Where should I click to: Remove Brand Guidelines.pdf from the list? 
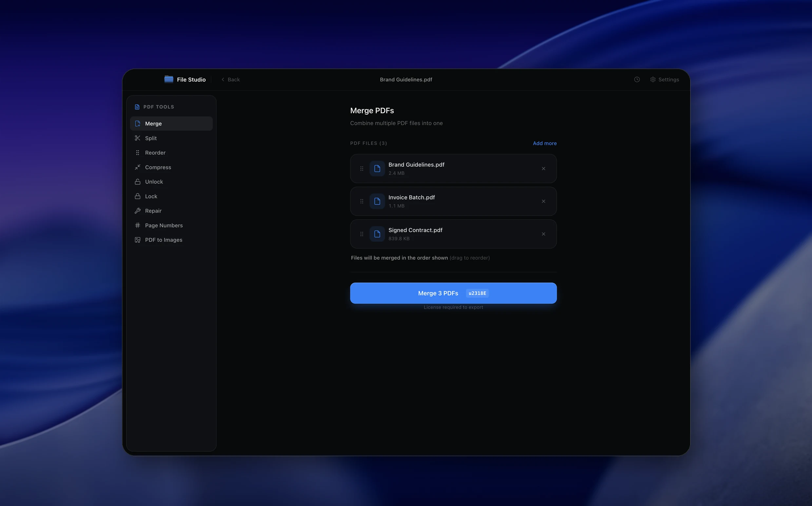[543, 169]
